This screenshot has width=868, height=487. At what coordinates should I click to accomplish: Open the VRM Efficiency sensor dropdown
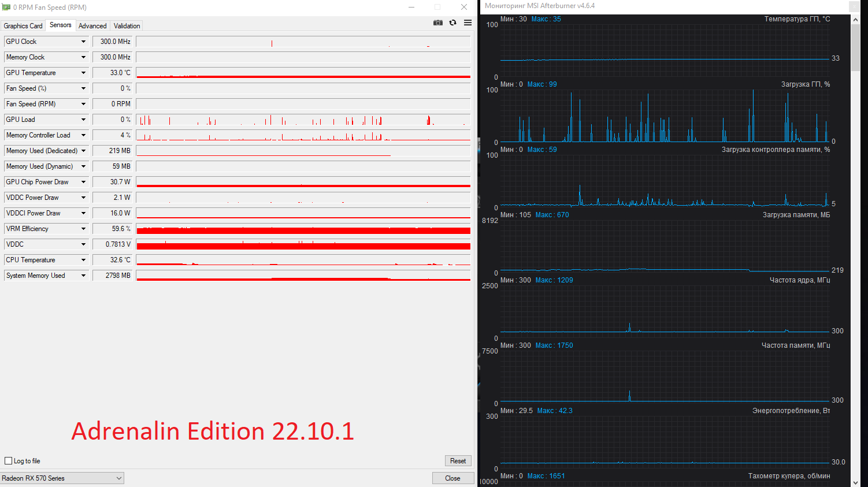(83, 229)
